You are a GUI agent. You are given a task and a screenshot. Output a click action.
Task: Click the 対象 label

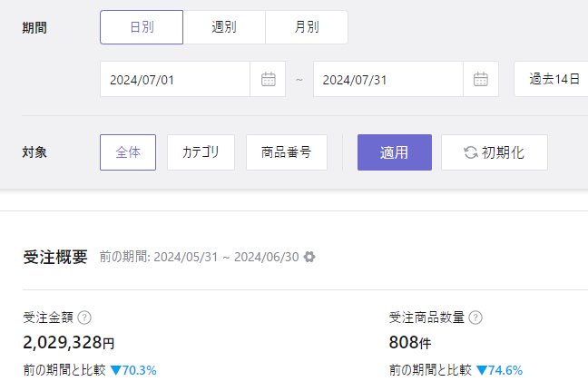pos(34,152)
